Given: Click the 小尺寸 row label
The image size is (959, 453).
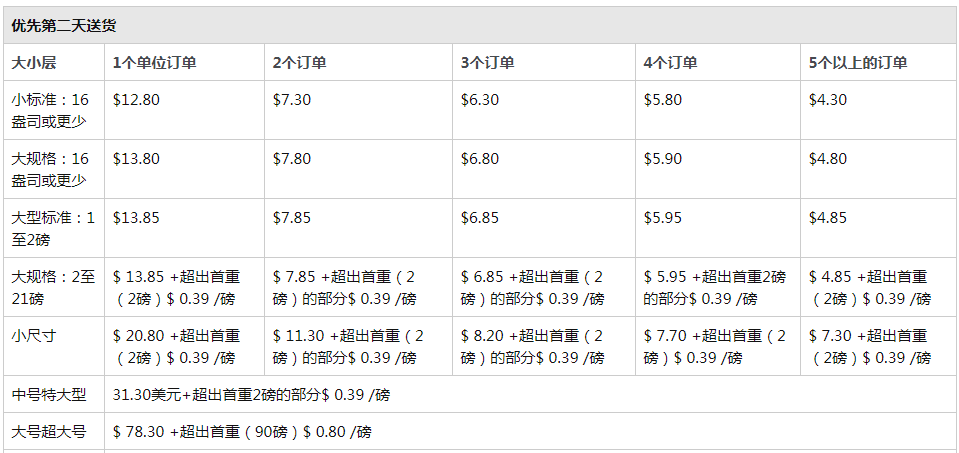Looking at the screenshot, I should tap(33, 336).
